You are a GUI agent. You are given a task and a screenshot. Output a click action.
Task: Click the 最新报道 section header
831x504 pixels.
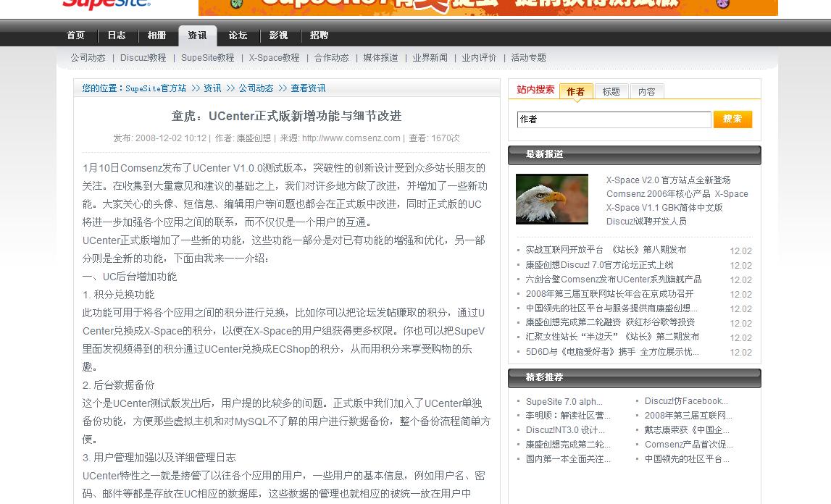[x=635, y=155]
